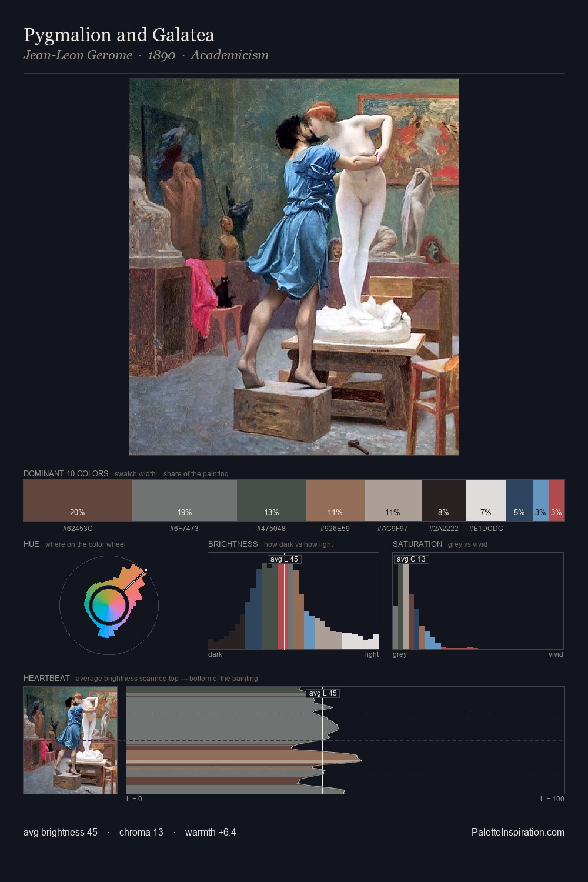Viewport: 588px width, 882px height.
Task: Click the title 'Pygmalion and Galatea'
Action: click(119, 35)
